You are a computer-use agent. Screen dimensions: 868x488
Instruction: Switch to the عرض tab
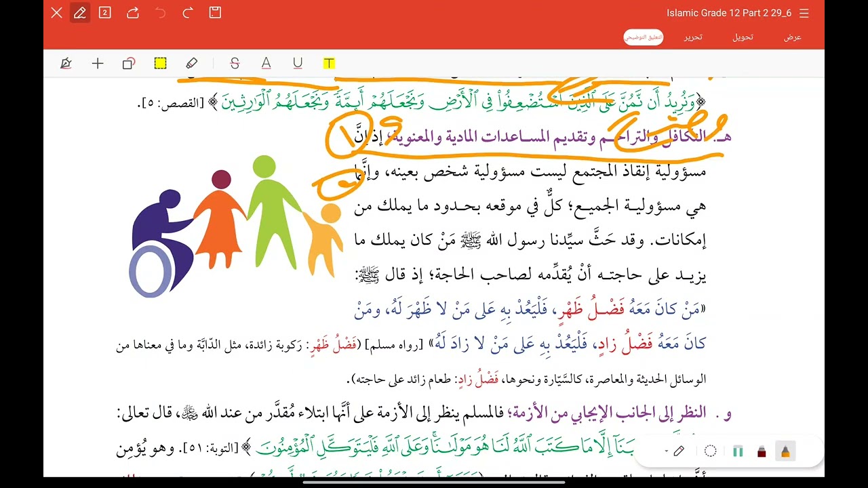coord(793,37)
